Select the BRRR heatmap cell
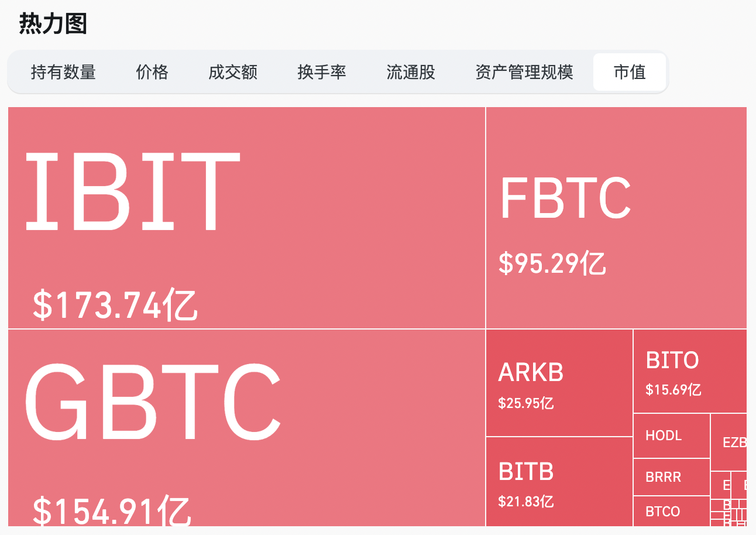This screenshot has width=756, height=535. pyautogui.click(x=672, y=476)
